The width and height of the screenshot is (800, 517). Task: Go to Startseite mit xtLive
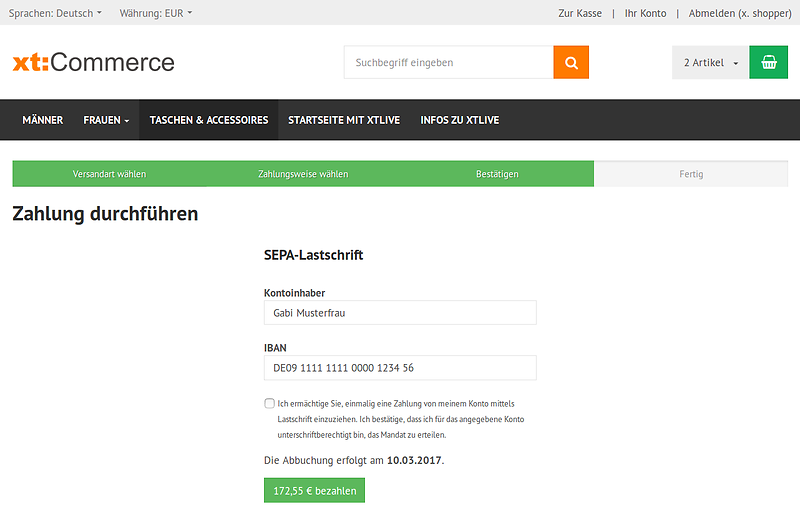tap(344, 120)
